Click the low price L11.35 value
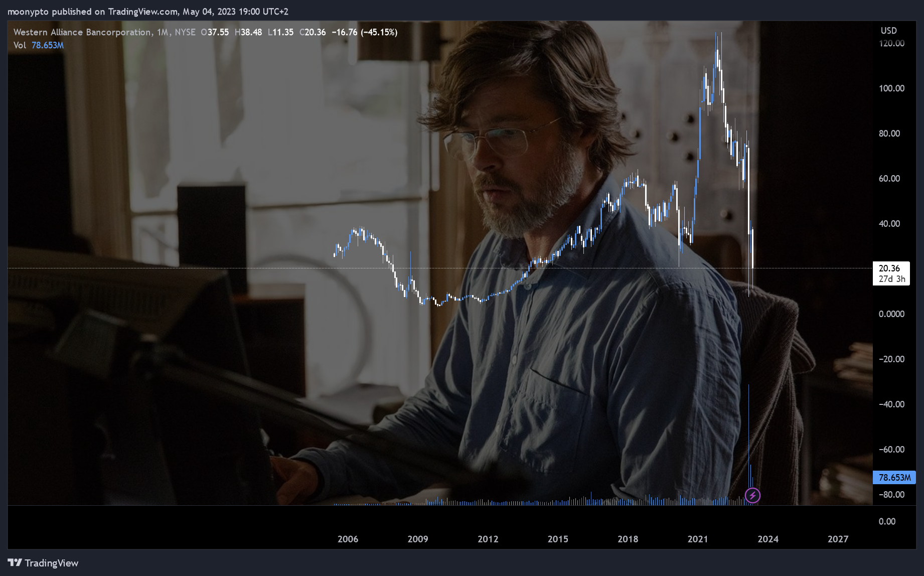 coord(281,32)
